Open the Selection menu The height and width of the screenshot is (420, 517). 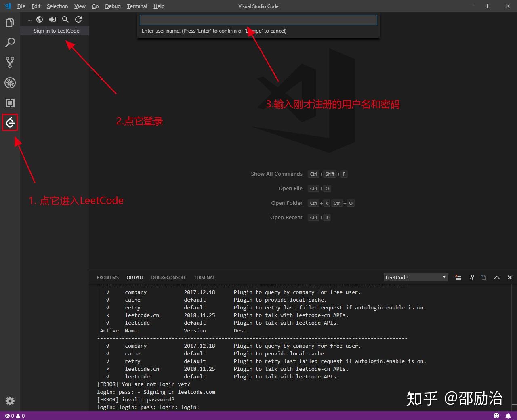pos(57,6)
